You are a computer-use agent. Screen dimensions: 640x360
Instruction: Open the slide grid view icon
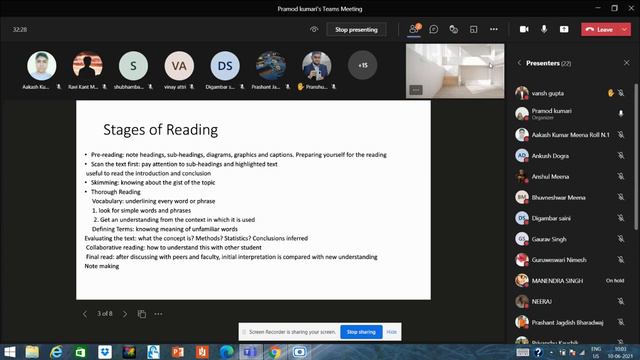[x=142, y=314]
